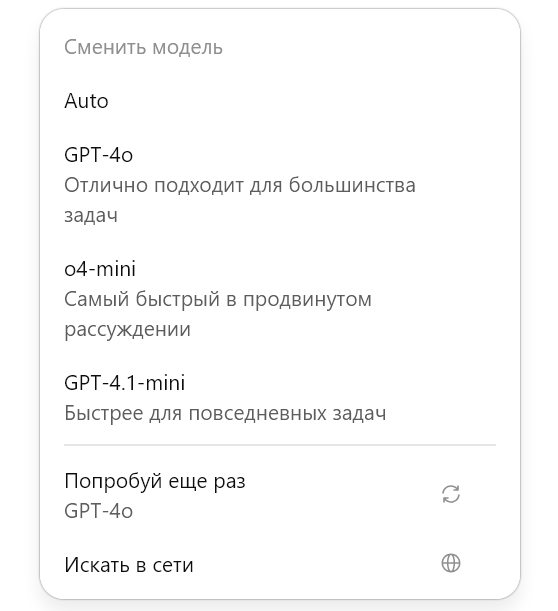Click "Быстрее для повседневных задач" description
Viewport: 558px width, 611px height.
coord(225,413)
